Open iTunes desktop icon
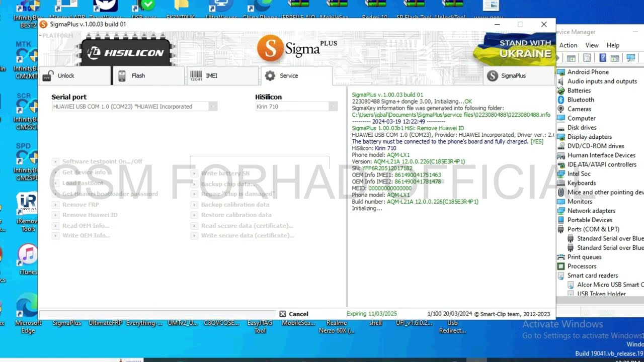The width and height of the screenshot is (644, 362). [28, 255]
